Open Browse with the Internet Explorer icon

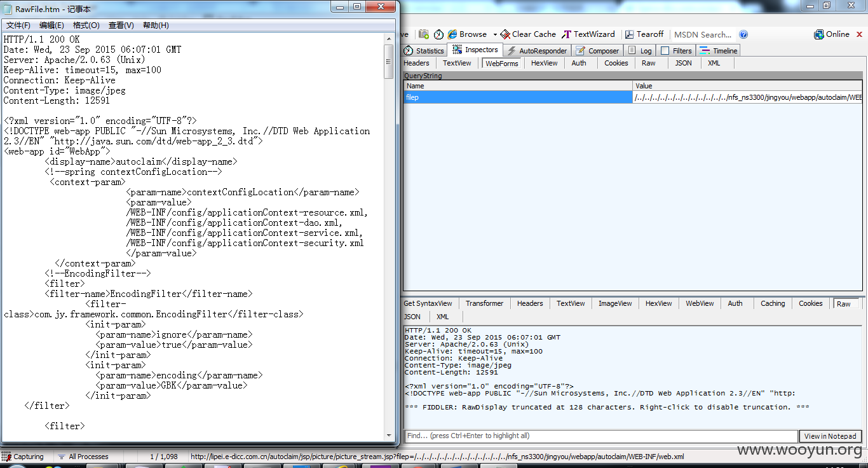[x=467, y=34]
